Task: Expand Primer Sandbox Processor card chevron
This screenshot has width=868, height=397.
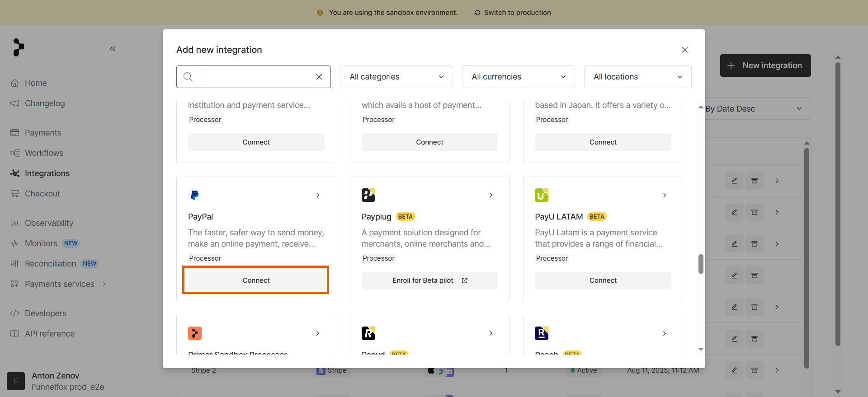Action: pyautogui.click(x=318, y=333)
